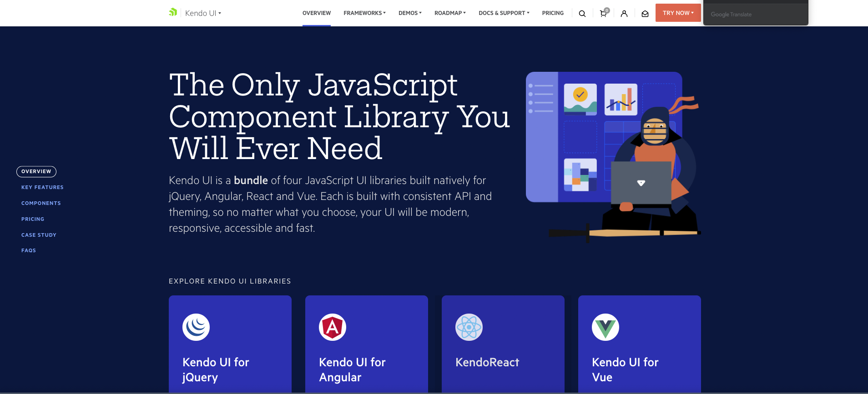Click the user account icon
868x394 pixels.
[624, 14]
